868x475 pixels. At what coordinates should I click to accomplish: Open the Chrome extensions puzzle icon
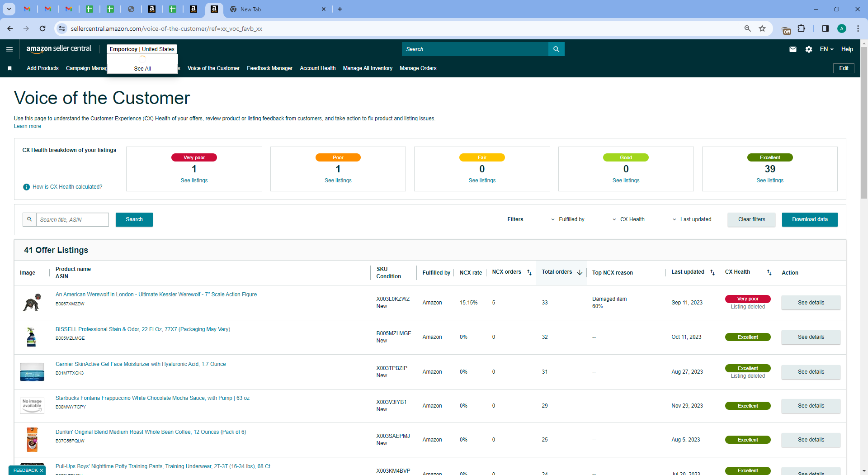coord(801,28)
